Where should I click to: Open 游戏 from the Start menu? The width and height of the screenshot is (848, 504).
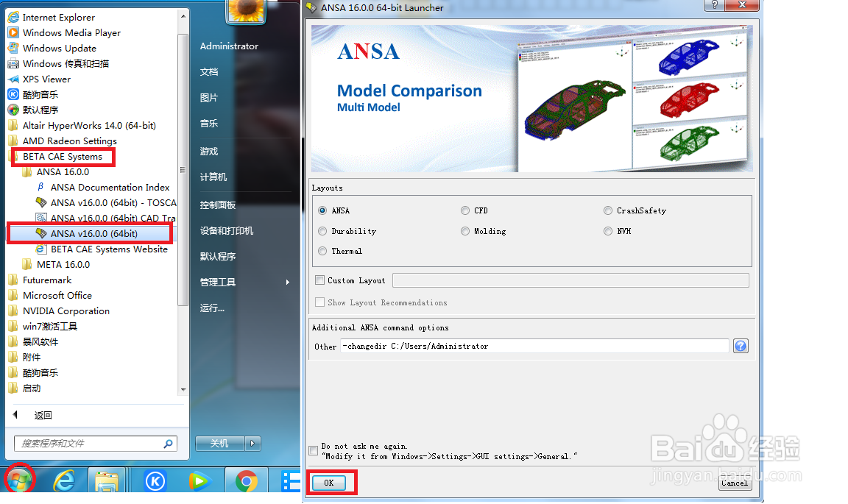click(209, 152)
